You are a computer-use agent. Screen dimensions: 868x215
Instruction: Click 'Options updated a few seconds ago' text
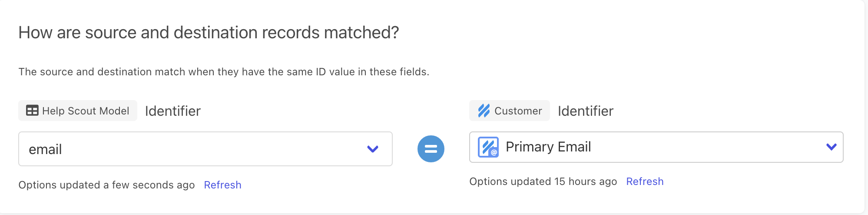[x=106, y=185]
